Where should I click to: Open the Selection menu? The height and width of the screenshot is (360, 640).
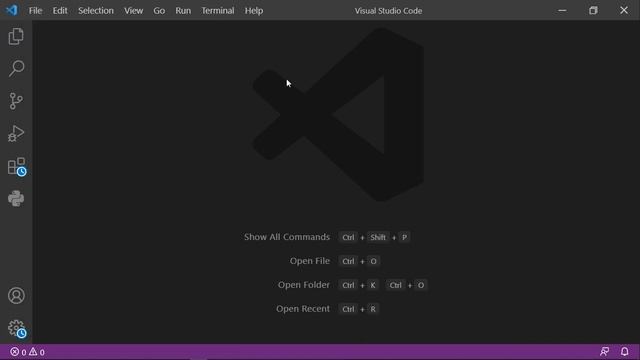pos(96,11)
